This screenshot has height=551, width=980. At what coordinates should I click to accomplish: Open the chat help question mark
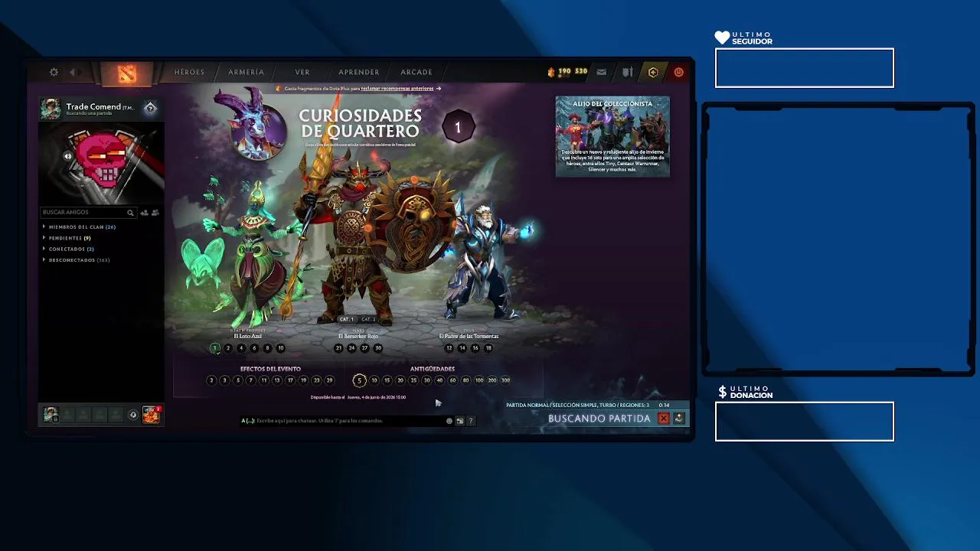[471, 421]
